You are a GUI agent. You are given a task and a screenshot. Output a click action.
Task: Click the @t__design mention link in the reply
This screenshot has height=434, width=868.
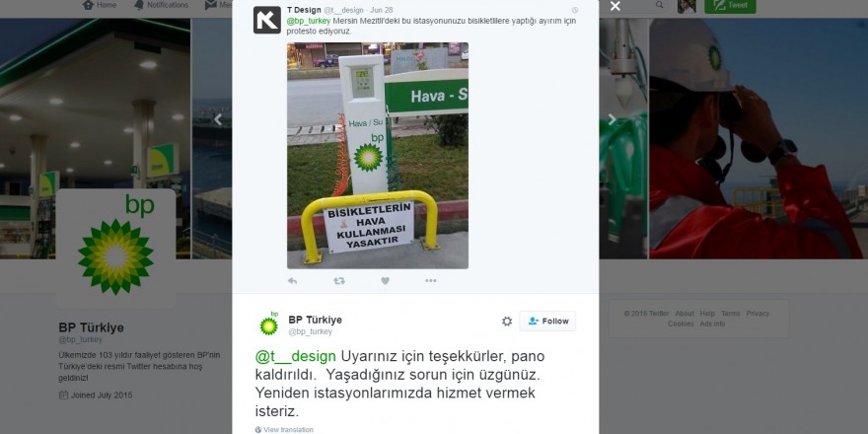tap(295, 356)
